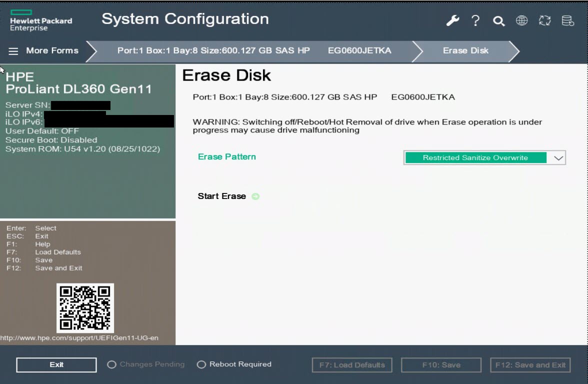Click the F10: Save button
The height and width of the screenshot is (384, 588).
coord(440,364)
